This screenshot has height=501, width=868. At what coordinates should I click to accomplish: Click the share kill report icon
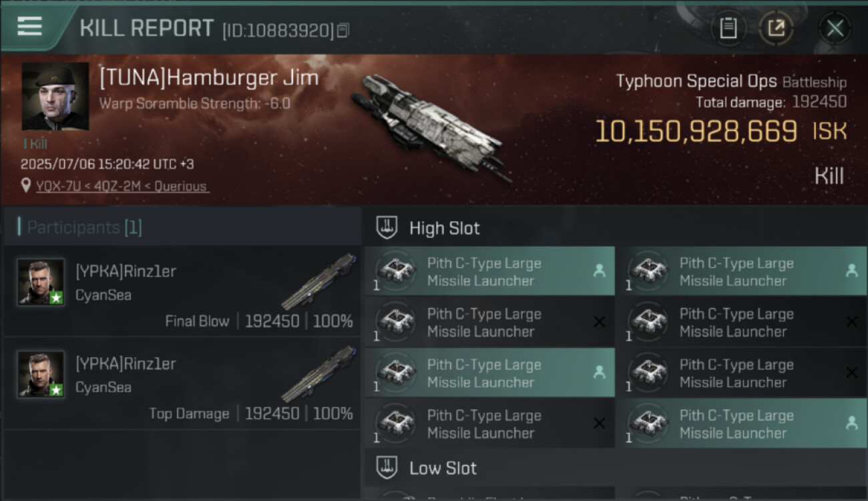[x=776, y=29]
